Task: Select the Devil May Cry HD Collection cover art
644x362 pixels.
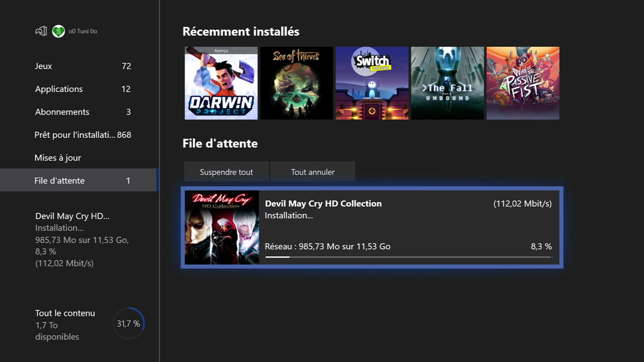Action: pyautogui.click(x=222, y=228)
